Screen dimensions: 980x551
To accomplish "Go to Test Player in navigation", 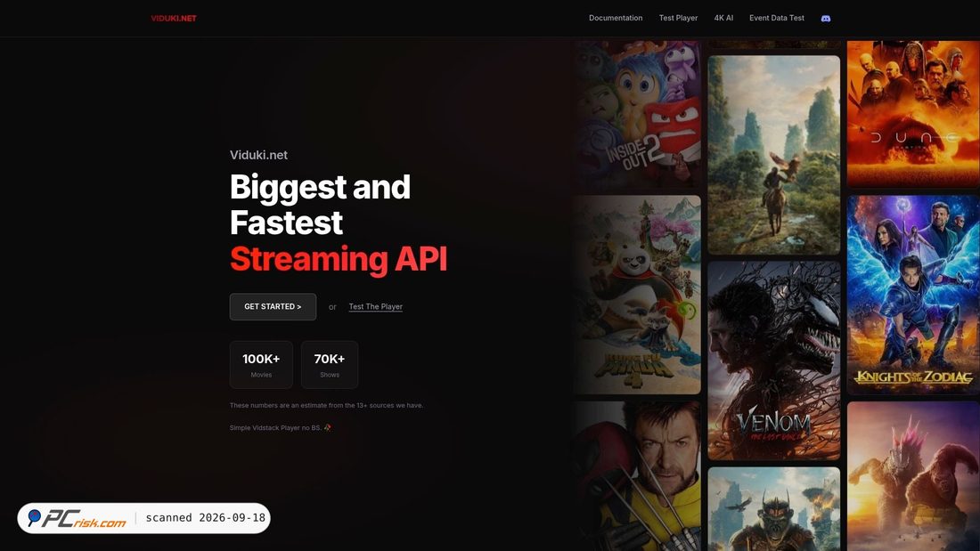I will (678, 18).
